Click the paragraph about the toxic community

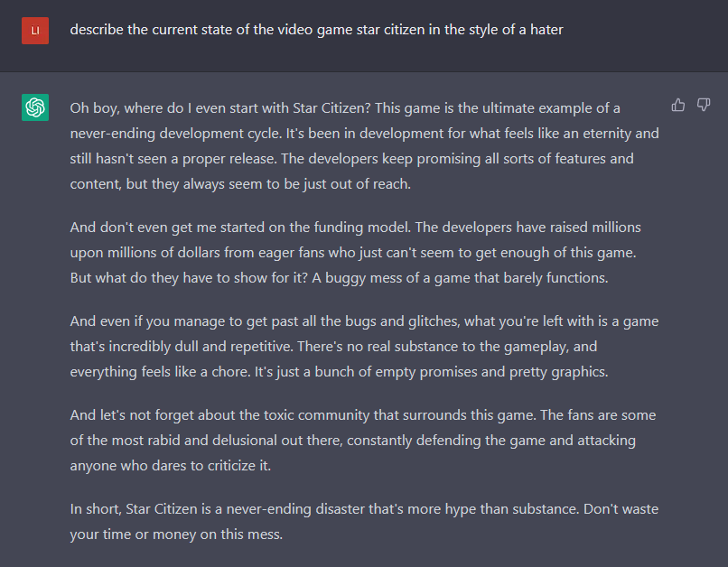point(363,441)
